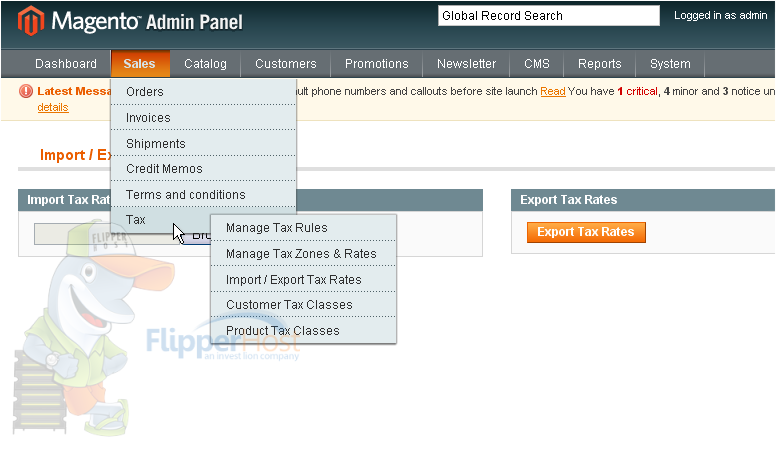Select Terms and conditions menu entry
Viewport: 776px width, 450px height.
pyautogui.click(x=203, y=194)
